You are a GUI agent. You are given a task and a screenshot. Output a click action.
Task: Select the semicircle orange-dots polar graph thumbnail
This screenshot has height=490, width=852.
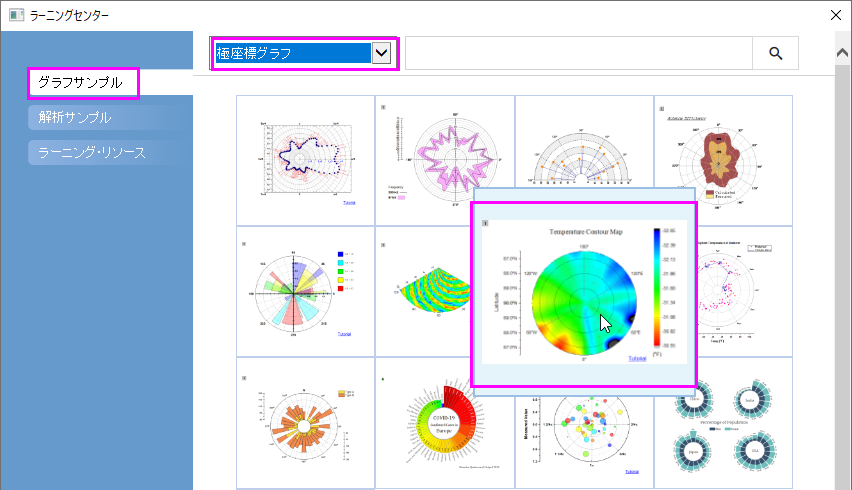tap(584, 142)
